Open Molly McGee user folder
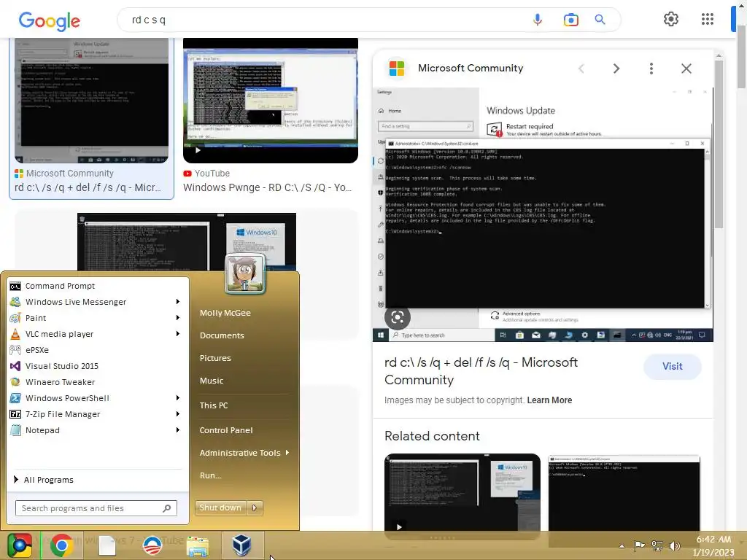747x560 pixels. [225, 313]
